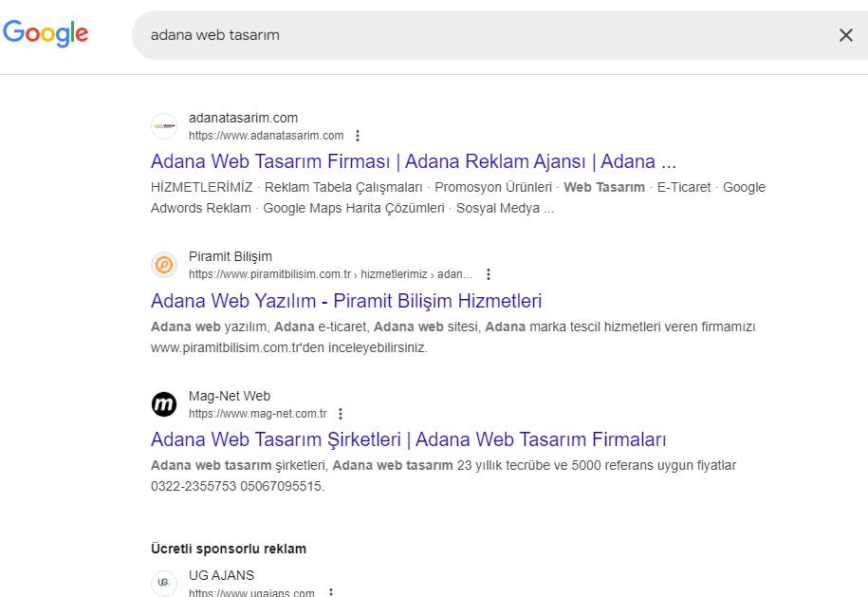Viewport: 868px width, 597px height.
Task: Open the three-dot menu for the Mag-Net Web result
Action: pos(341,414)
